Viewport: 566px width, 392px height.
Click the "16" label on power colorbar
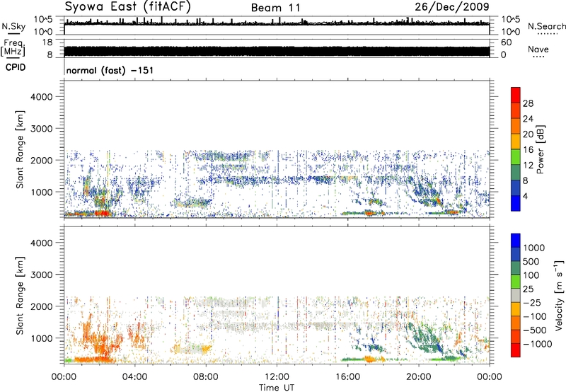pyautogui.click(x=528, y=150)
